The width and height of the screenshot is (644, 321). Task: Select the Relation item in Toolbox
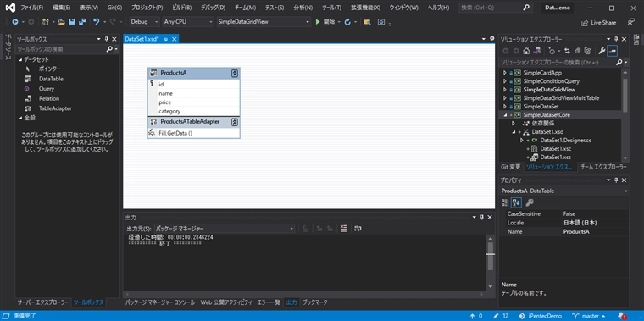(x=49, y=98)
